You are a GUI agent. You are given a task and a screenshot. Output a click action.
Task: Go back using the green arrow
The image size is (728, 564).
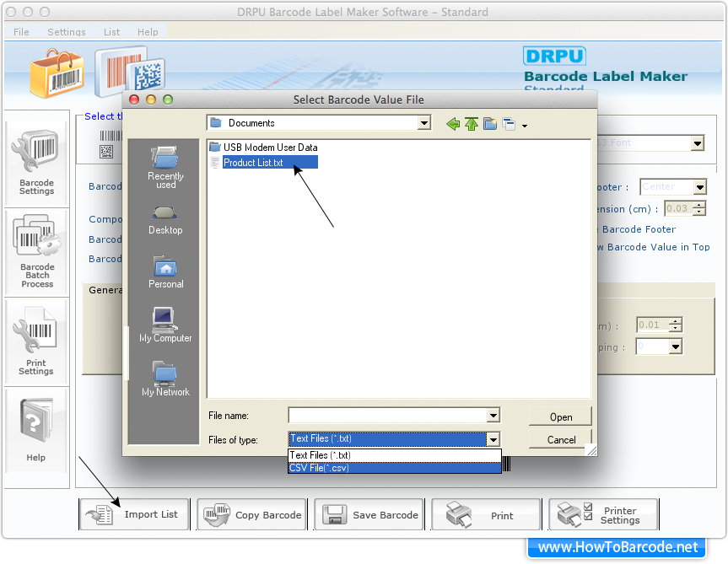coord(453,124)
